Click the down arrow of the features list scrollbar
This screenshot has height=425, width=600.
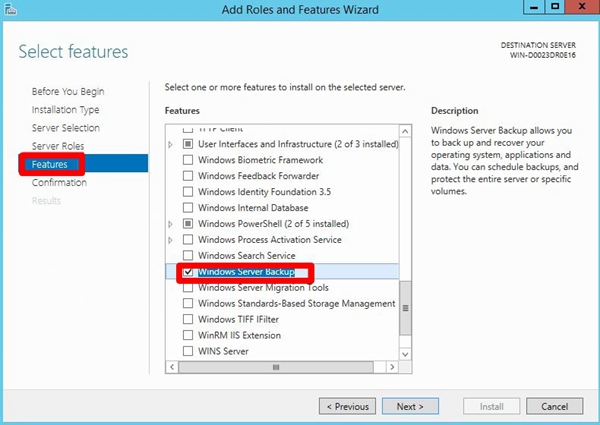(405, 354)
